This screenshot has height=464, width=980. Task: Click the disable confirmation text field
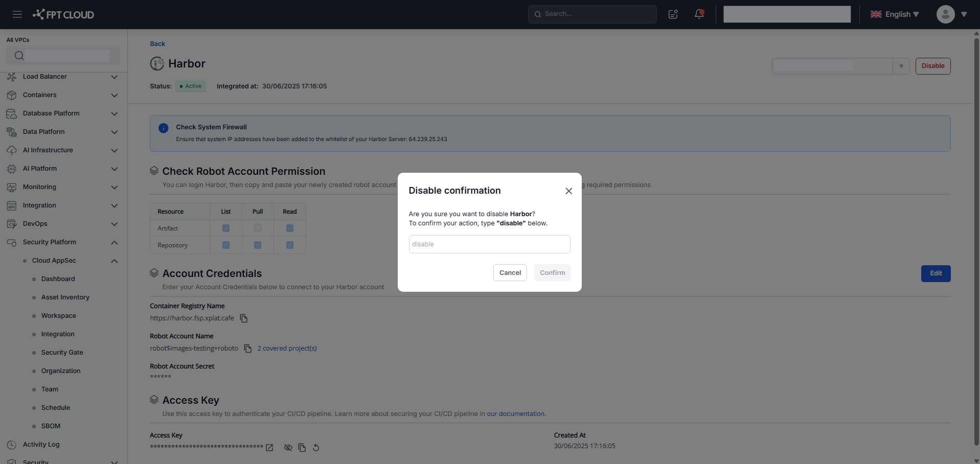click(x=490, y=244)
